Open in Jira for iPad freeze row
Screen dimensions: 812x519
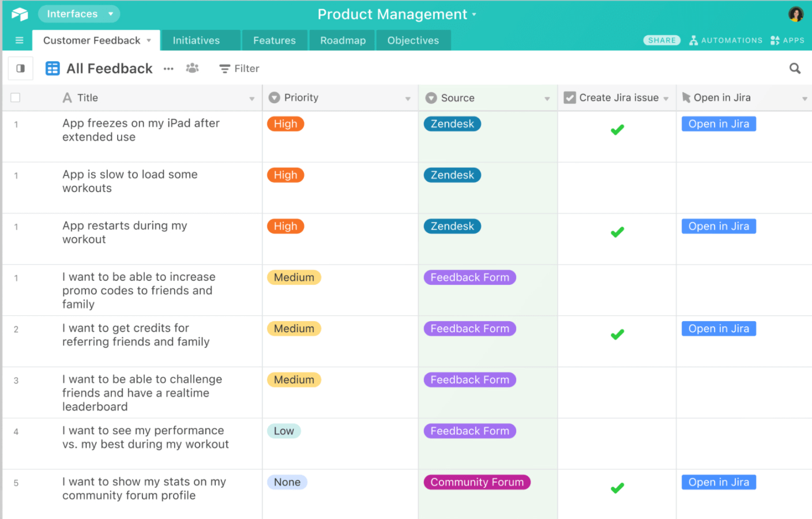pos(719,124)
